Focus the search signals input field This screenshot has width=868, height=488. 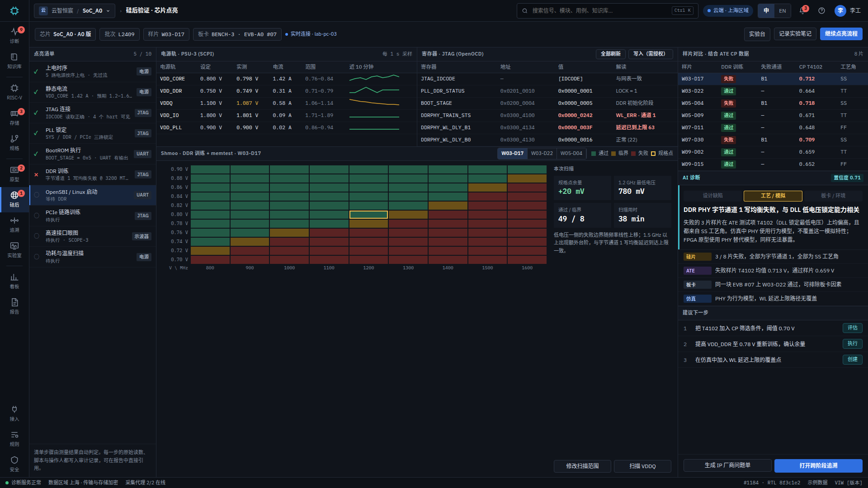(x=607, y=10)
